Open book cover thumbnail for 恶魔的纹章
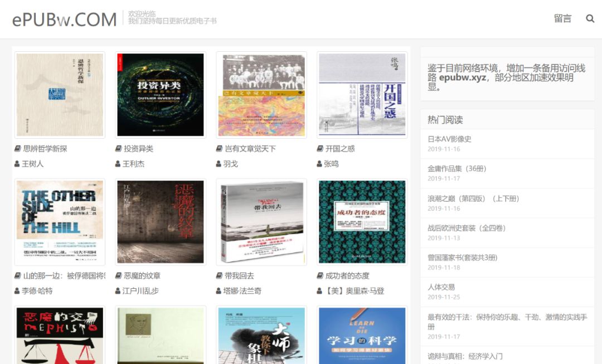The image size is (602, 364). click(161, 221)
